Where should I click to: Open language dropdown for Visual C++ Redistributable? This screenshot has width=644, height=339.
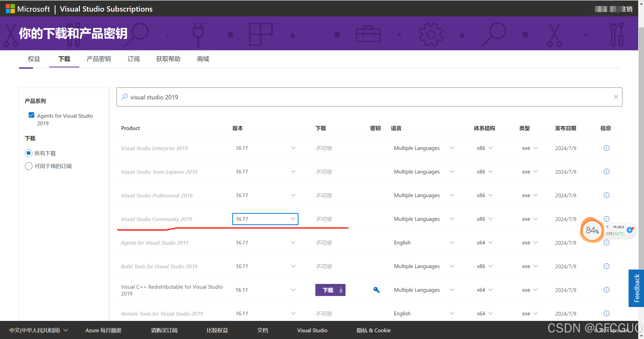click(424, 290)
